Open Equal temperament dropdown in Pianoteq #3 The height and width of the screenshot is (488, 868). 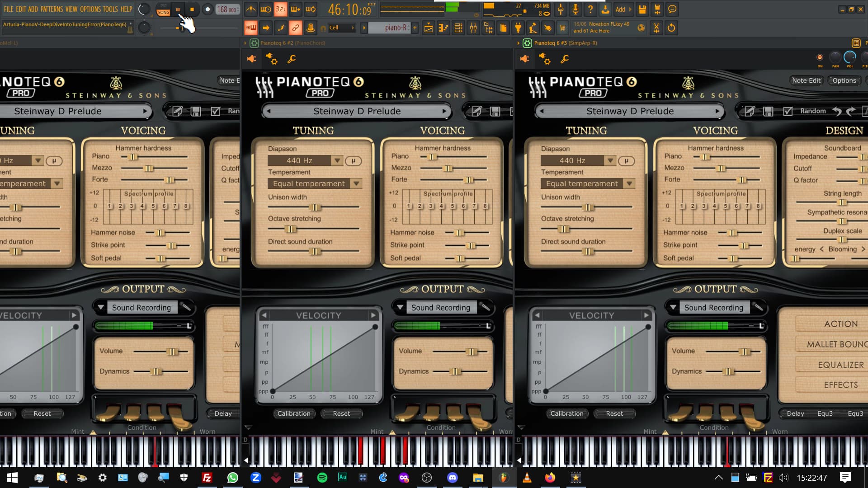(629, 183)
